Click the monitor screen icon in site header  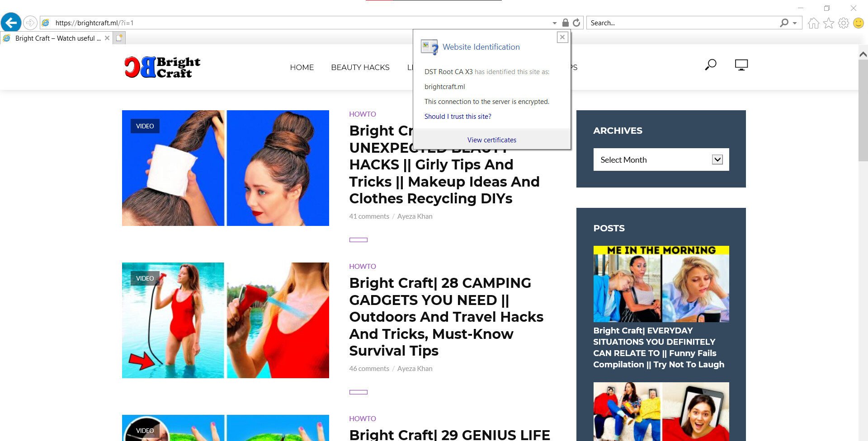pyautogui.click(x=741, y=65)
